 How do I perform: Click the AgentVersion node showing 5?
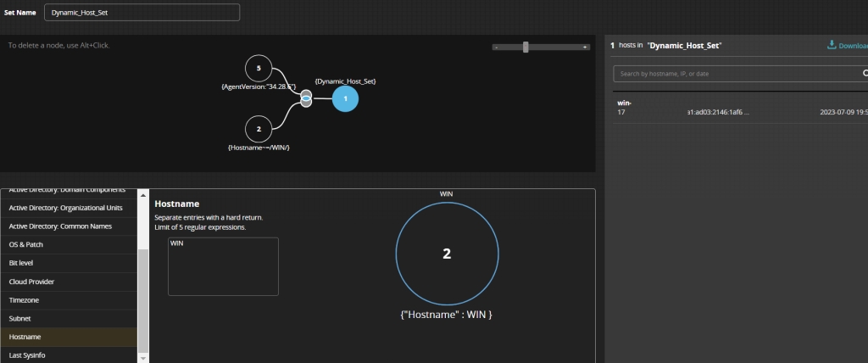(258, 67)
